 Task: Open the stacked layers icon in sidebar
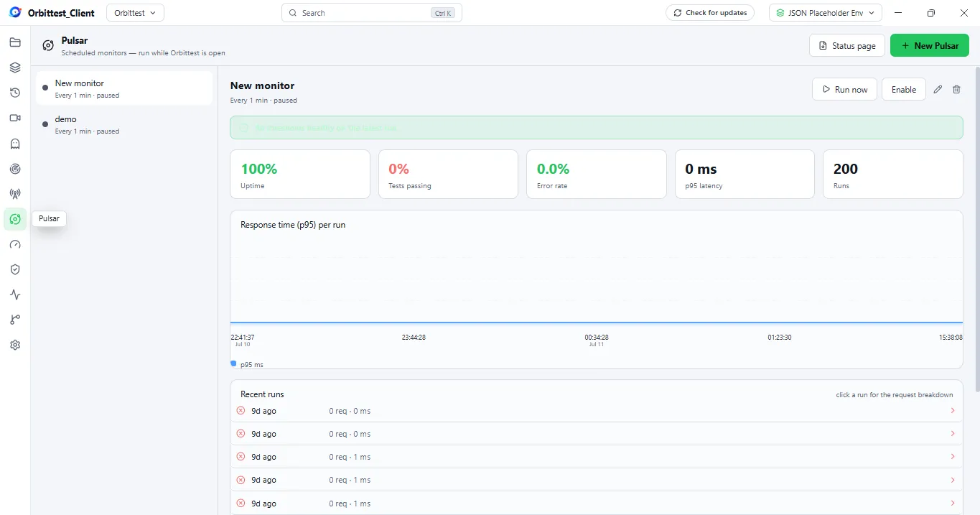15,68
